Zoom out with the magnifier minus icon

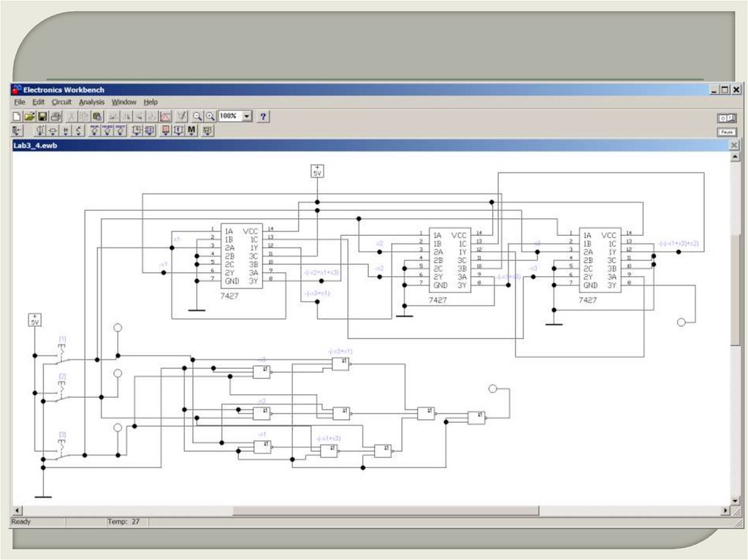(x=197, y=116)
